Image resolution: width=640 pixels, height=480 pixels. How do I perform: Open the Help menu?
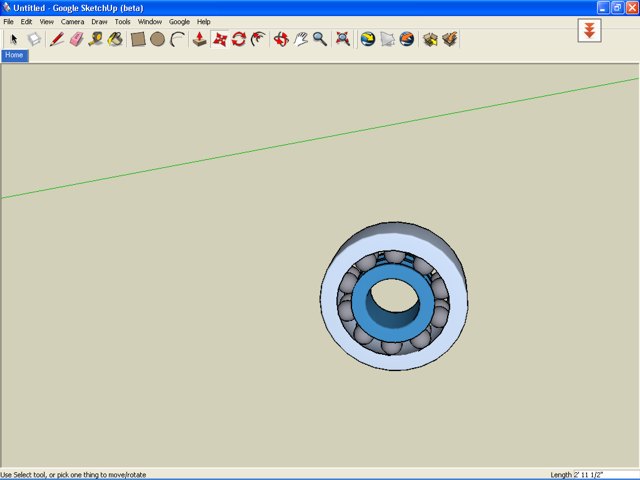(203, 22)
